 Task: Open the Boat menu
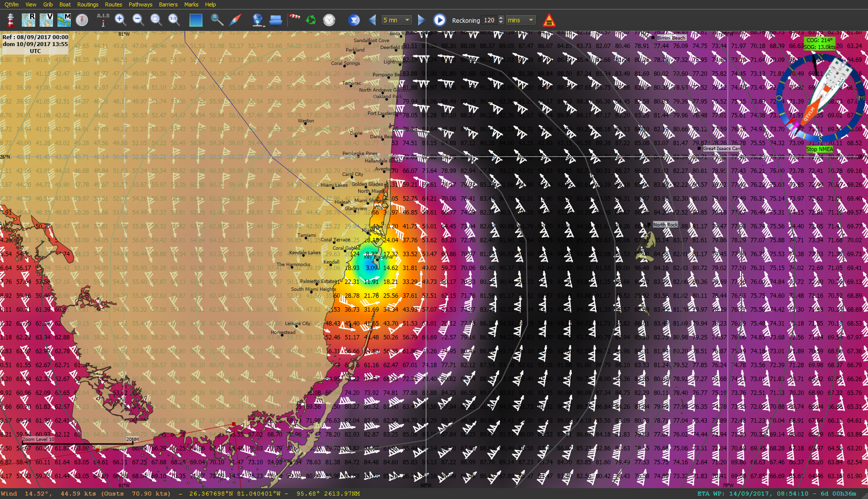(x=65, y=4)
